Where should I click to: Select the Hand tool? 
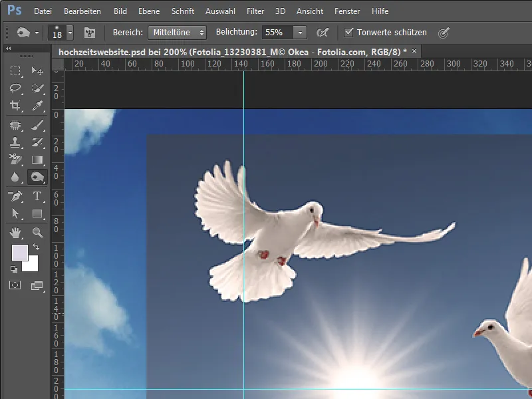tap(15, 232)
